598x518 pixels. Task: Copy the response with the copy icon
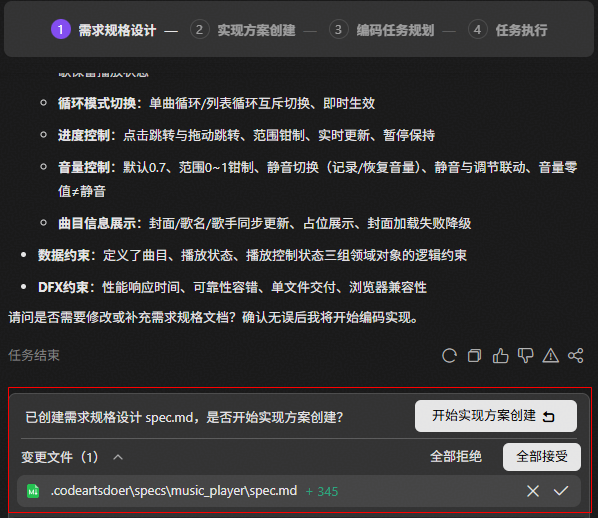pos(474,356)
